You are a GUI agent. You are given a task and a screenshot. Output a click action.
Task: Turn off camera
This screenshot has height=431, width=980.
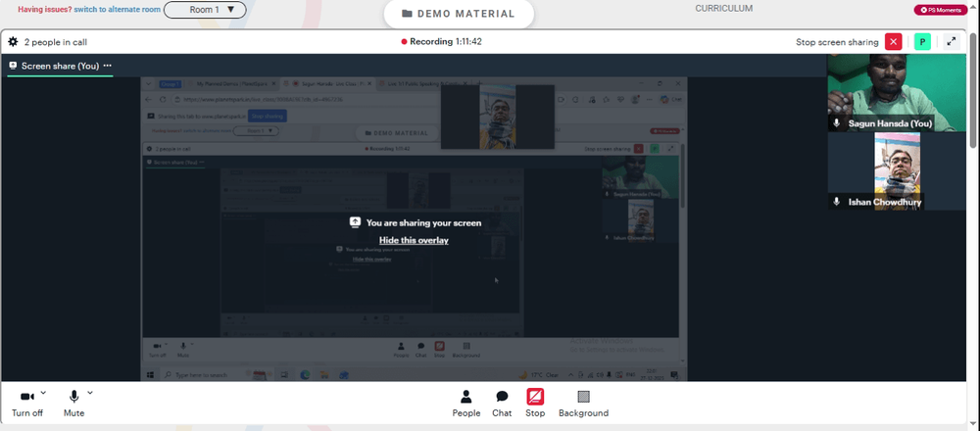click(x=26, y=404)
